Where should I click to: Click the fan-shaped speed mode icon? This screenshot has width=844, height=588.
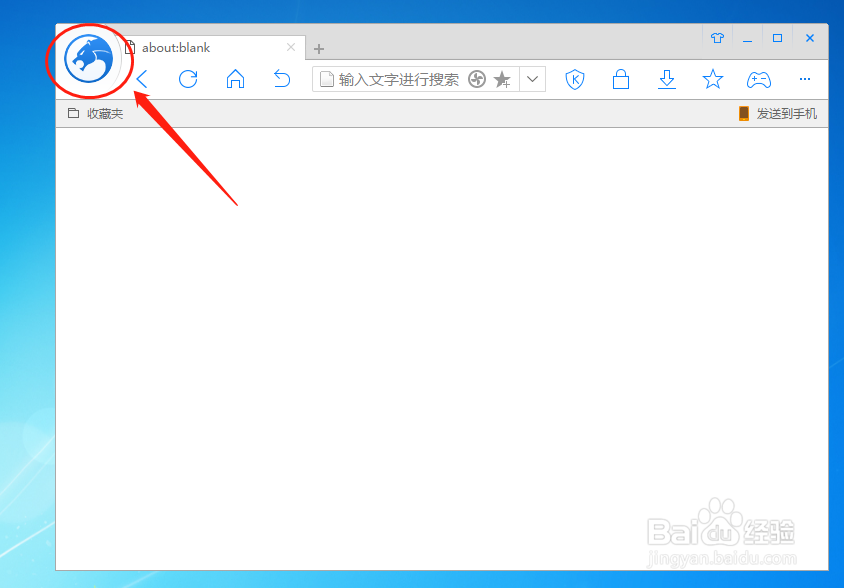[x=476, y=80]
